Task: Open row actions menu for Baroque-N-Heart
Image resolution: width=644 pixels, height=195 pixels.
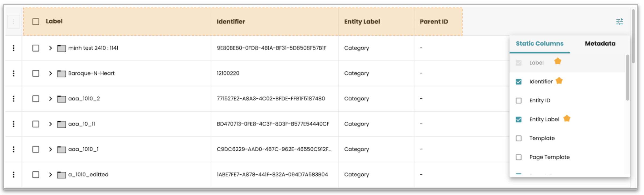Action: point(14,73)
